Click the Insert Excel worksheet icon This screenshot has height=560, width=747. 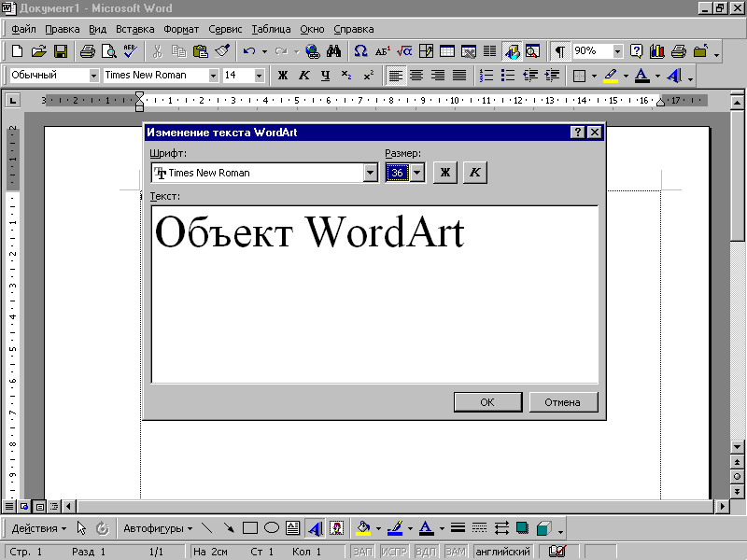(x=469, y=51)
